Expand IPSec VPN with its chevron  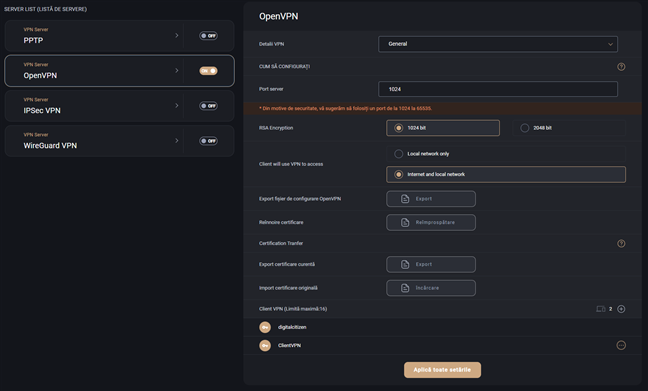pyautogui.click(x=176, y=106)
